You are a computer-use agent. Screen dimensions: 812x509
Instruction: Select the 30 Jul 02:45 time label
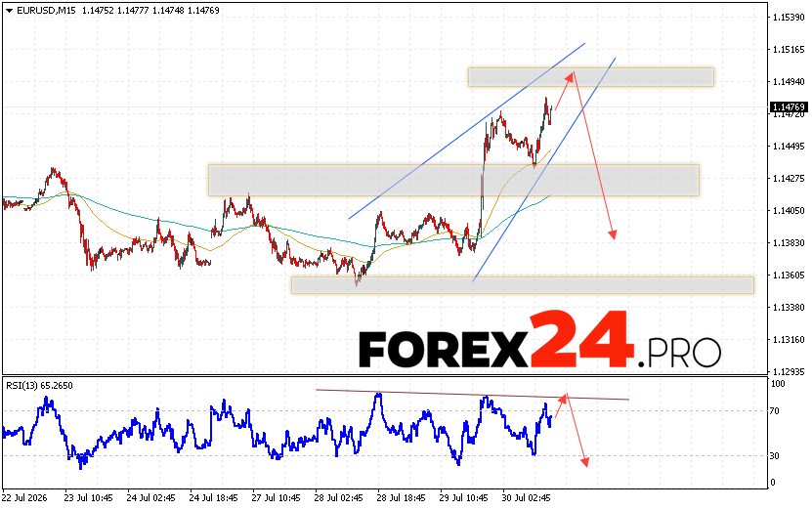click(526, 498)
